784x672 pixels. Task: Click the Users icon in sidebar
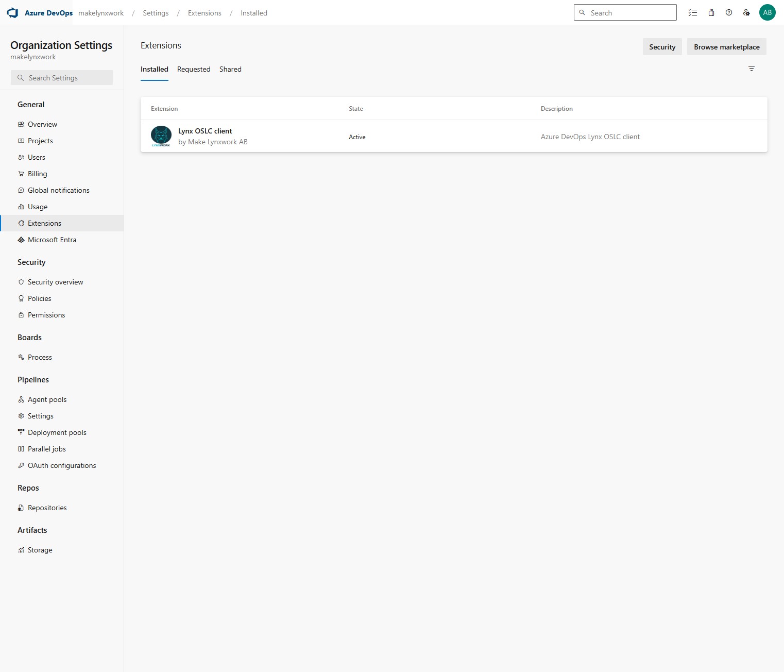point(21,157)
